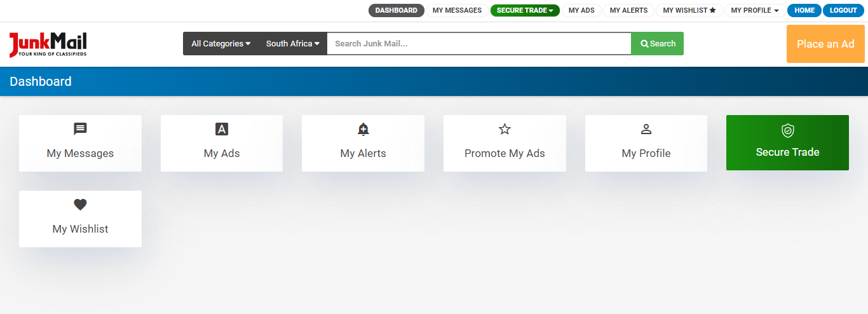Viewport: 868px width, 314px height.
Task: Click the magnifier icon on the Search button
Action: coord(644,44)
